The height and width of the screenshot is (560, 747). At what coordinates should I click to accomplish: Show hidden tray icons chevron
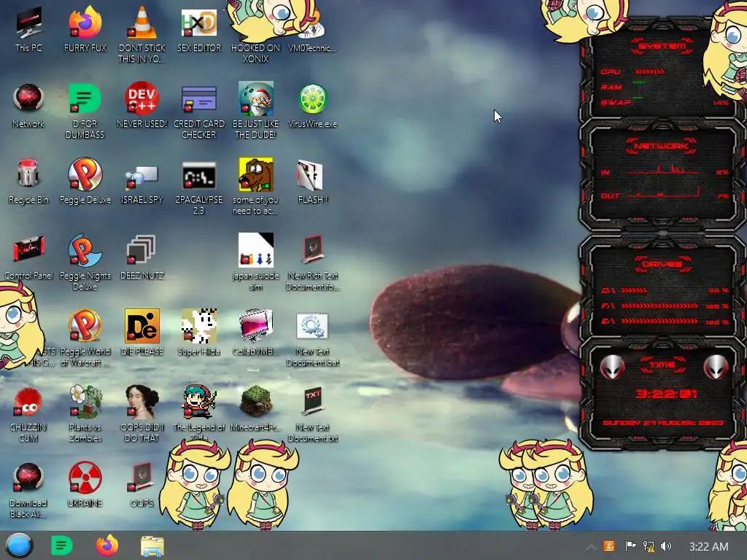point(590,547)
